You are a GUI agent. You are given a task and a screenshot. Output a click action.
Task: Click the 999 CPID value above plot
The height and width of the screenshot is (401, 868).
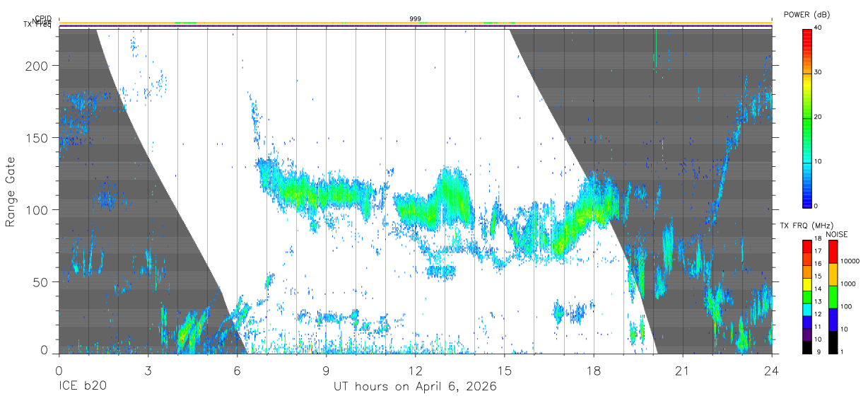(x=415, y=19)
